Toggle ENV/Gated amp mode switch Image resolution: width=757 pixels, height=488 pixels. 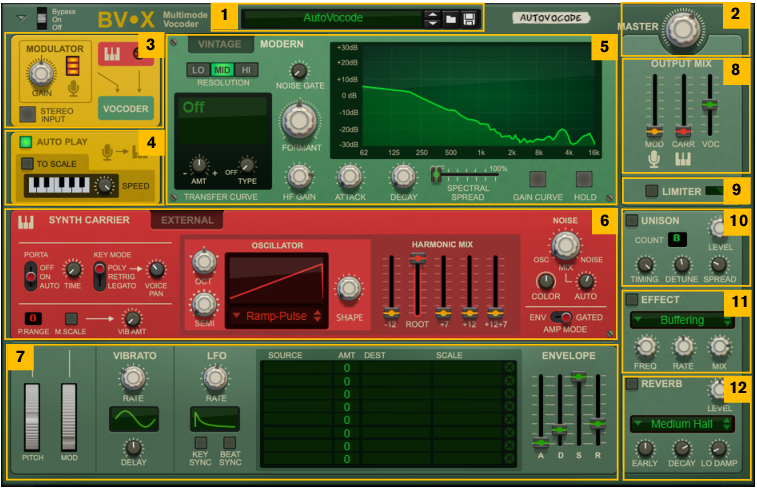click(561, 317)
